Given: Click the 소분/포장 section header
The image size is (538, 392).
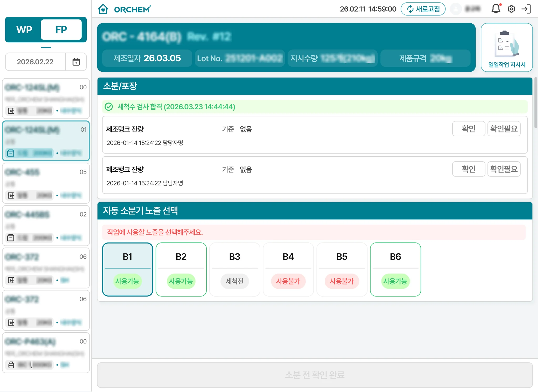Looking at the screenshot, I should [x=315, y=86].
